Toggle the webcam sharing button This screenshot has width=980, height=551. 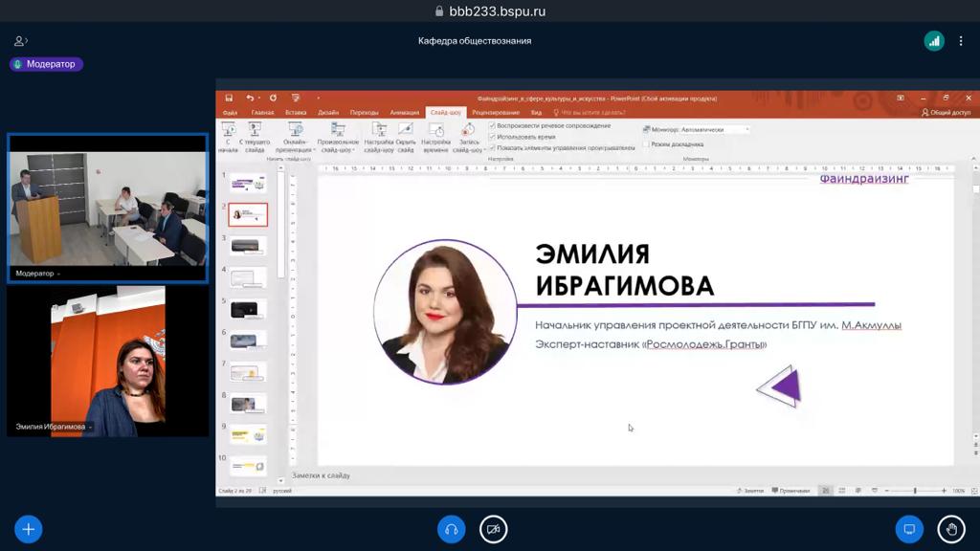[493, 529]
